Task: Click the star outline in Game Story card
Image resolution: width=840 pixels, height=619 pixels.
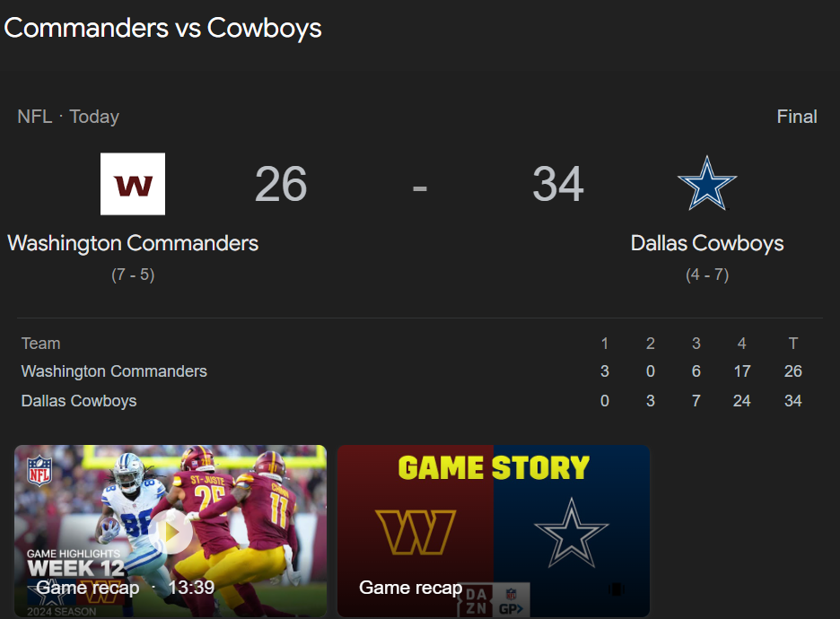Action: [572, 533]
